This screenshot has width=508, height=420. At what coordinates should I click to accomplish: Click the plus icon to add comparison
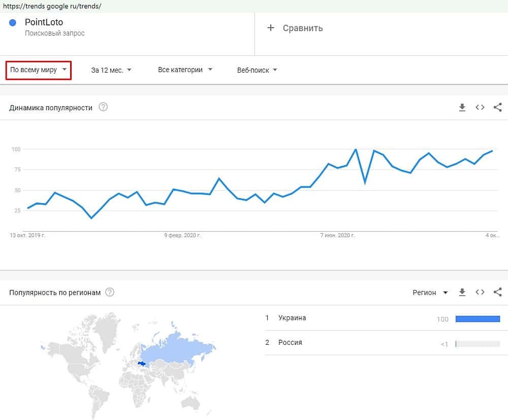click(271, 28)
